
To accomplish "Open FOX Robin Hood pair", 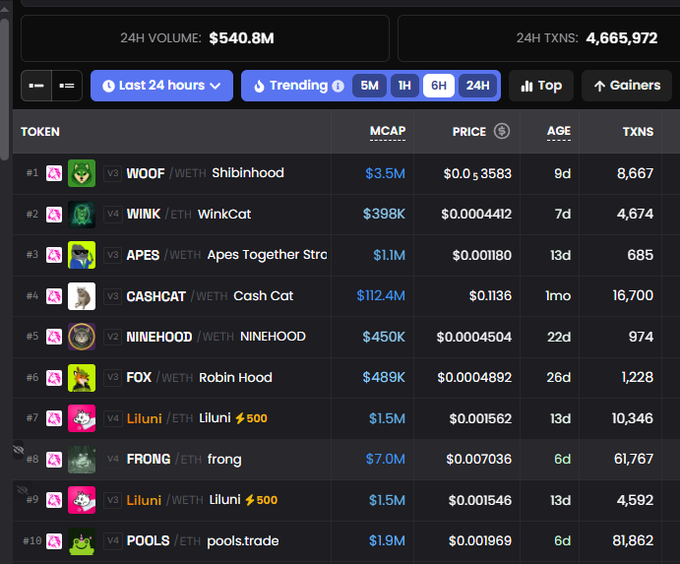I will [199, 378].
